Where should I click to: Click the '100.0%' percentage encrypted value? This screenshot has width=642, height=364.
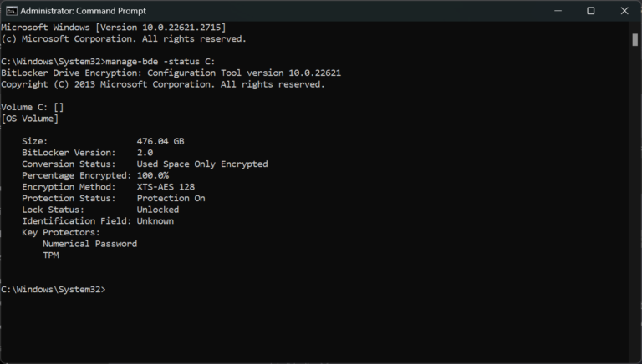(x=153, y=175)
